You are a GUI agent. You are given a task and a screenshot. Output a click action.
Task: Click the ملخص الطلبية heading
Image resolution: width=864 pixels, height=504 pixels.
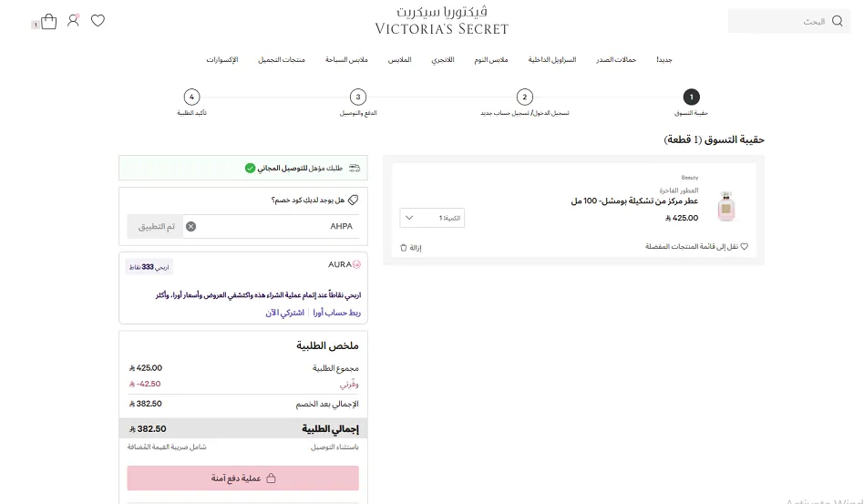click(x=327, y=346)
